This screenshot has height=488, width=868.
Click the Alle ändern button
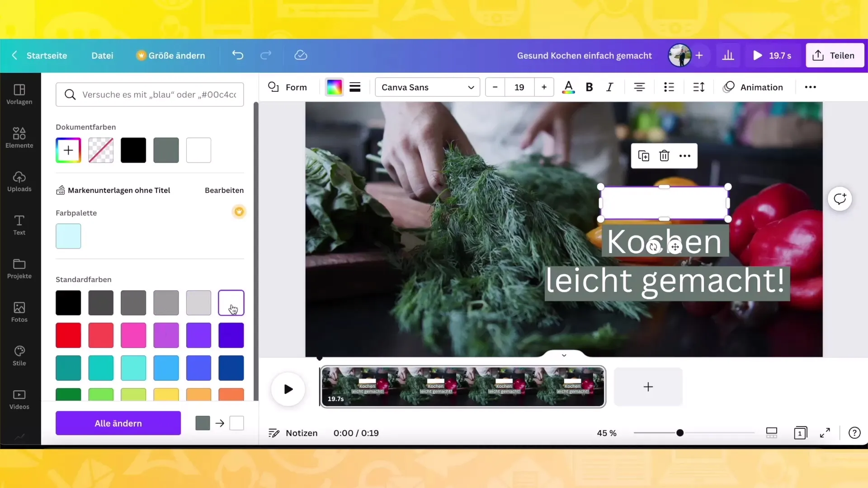118,423
